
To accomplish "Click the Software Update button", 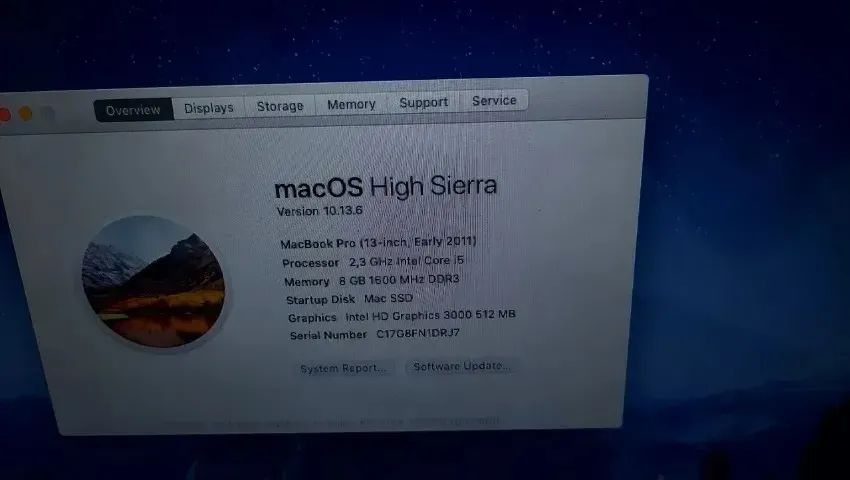I will pyautogui.click(x=462, y=366).
